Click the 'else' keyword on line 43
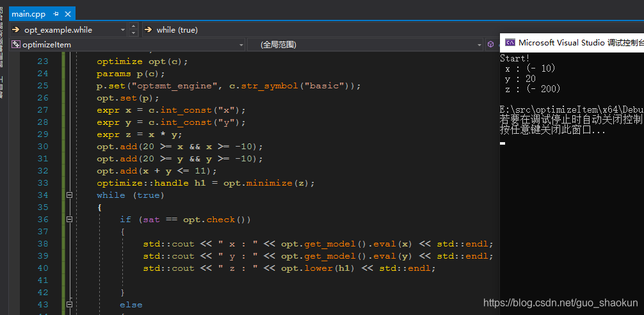The height and width of the screenshot is (315, 644). coord(131,305)
